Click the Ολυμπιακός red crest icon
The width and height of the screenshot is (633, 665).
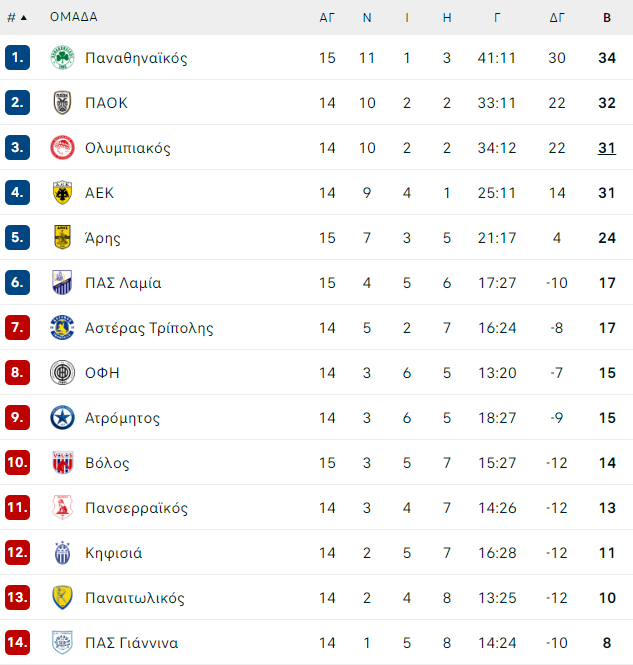pos(62,148)
